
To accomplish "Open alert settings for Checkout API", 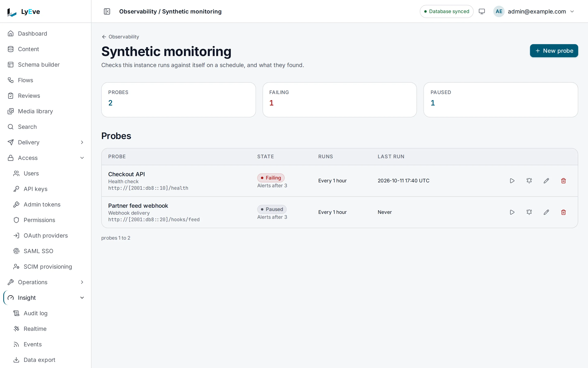I will 529,181.
